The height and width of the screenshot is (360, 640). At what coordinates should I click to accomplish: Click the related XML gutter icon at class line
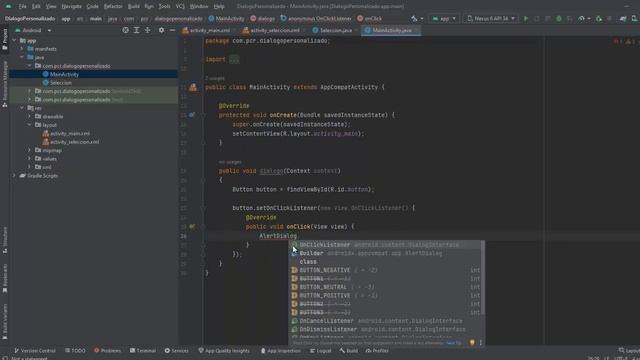click(193, 87)
